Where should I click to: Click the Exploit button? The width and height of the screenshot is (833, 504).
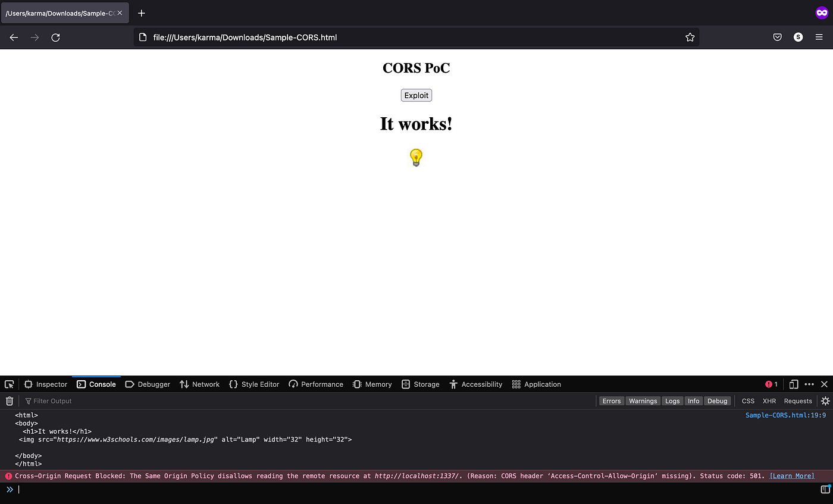(x=416, y=95)
